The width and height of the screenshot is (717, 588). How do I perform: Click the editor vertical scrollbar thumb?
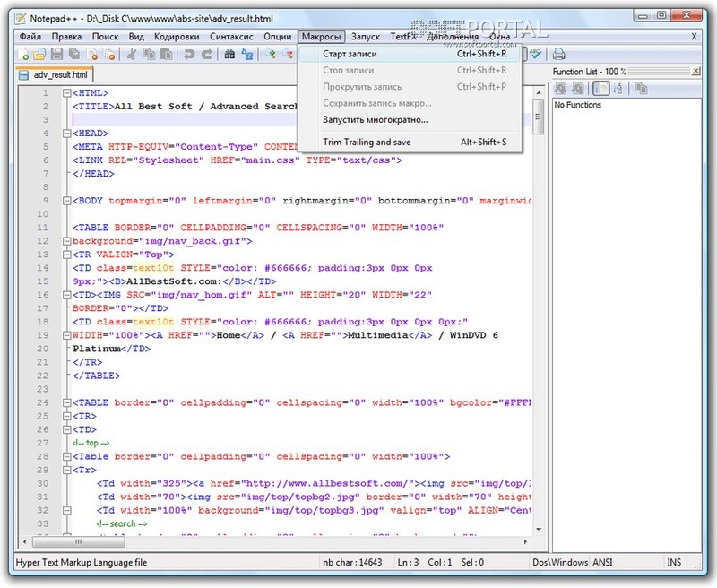pos(539,117)
